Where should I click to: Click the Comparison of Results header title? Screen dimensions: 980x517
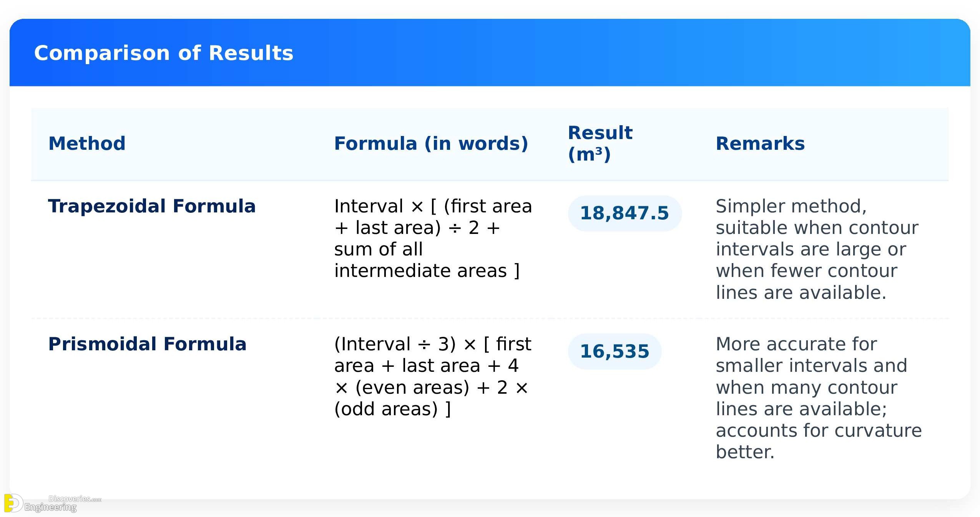point(164,53)
